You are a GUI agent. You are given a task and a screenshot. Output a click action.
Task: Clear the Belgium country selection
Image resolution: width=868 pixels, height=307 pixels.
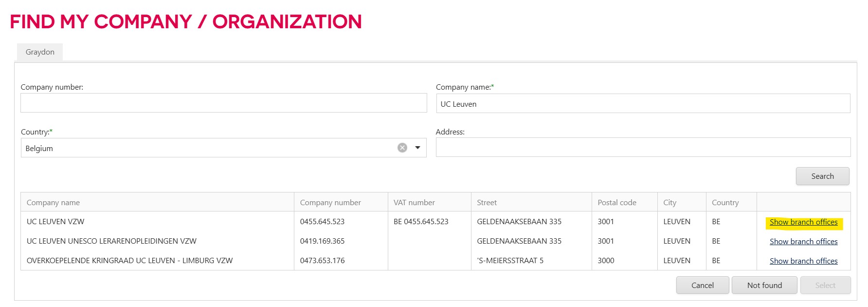click(x=402, y=148)
